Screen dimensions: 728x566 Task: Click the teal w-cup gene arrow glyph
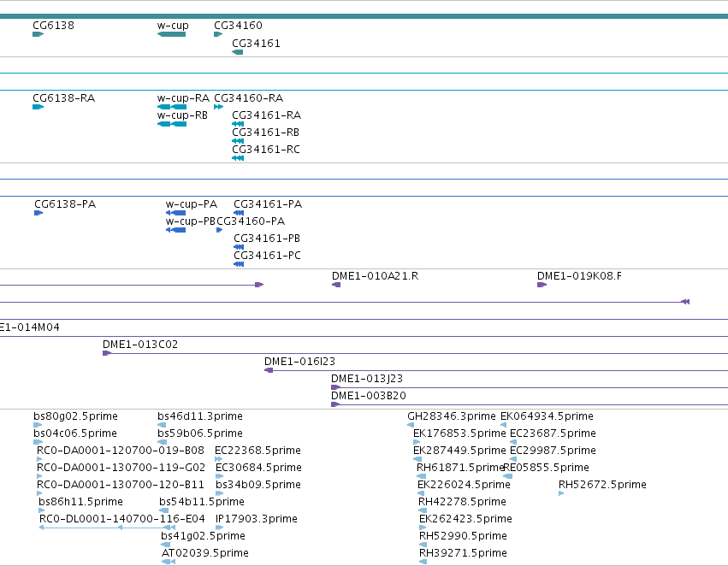171,34
